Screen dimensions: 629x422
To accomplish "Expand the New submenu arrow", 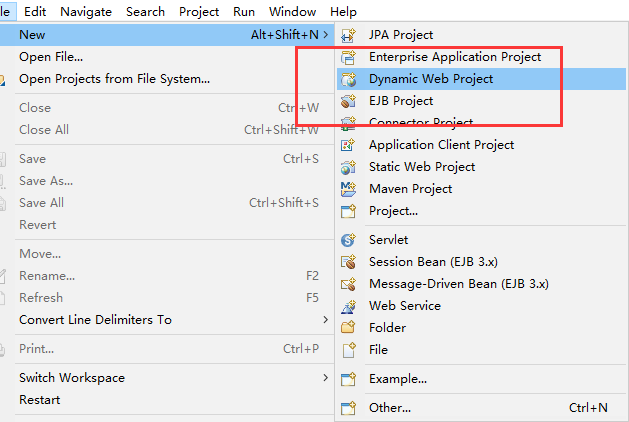I will click(325, 35).
